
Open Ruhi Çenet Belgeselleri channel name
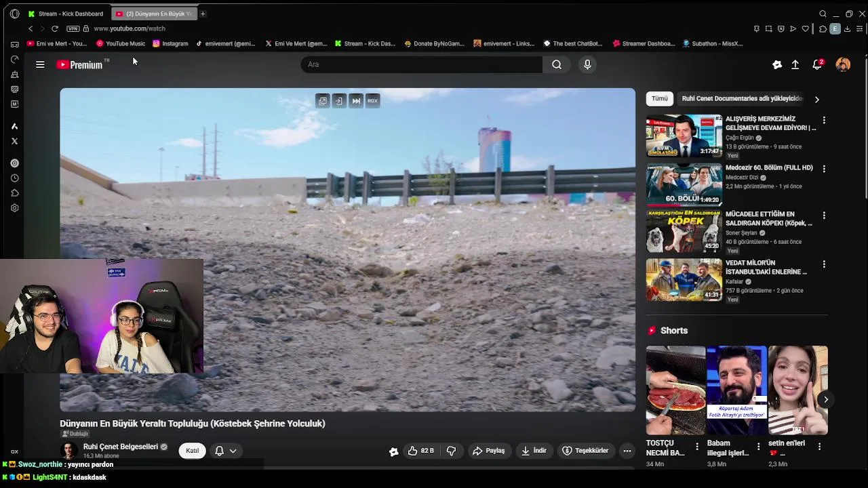pyautogui.click(x=121, y=447)
